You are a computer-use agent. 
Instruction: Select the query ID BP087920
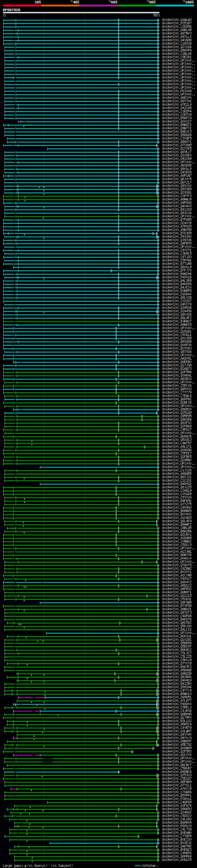pyautogui.click(x=11, y=10)
